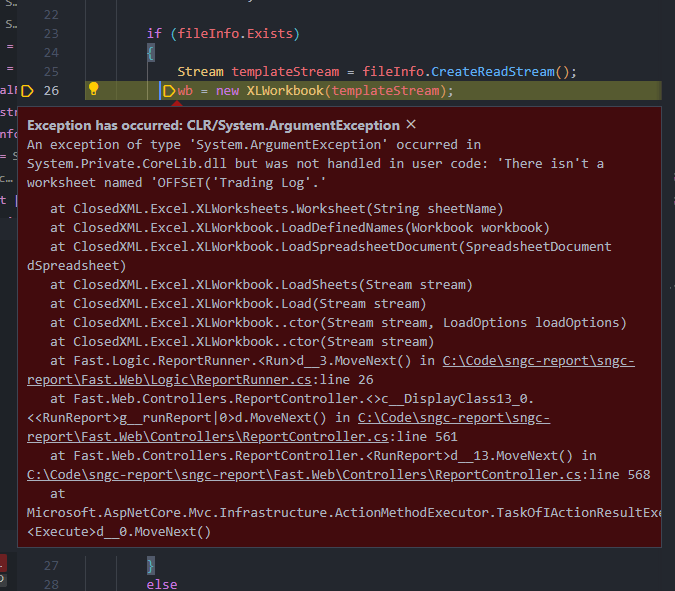Click line number 23 in the gutter
The width and height of the screenshot is (675, 591).
coord(51,33)
